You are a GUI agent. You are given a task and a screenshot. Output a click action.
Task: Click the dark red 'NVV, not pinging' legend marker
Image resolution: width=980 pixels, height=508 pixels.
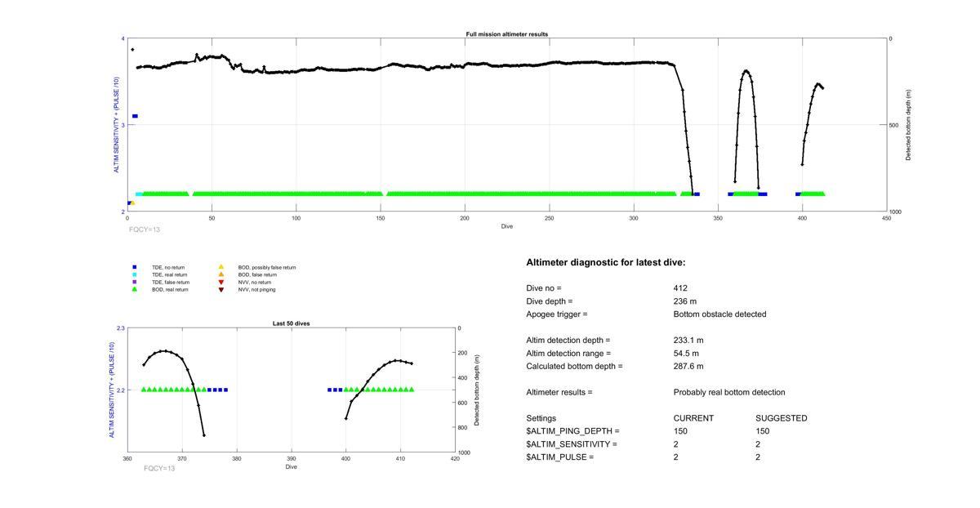pyautogui.click(x=220, y=289)
